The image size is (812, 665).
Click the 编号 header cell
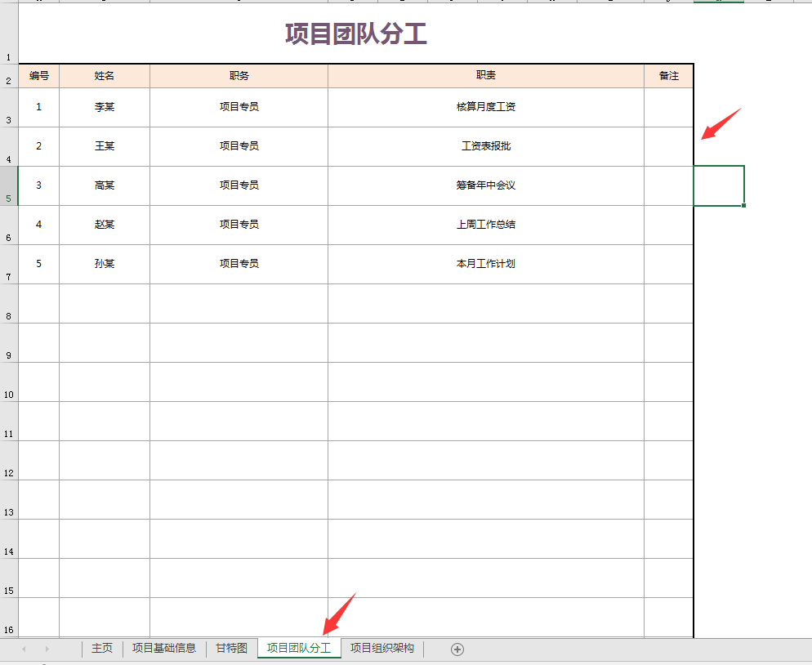(x=38, y=75)
